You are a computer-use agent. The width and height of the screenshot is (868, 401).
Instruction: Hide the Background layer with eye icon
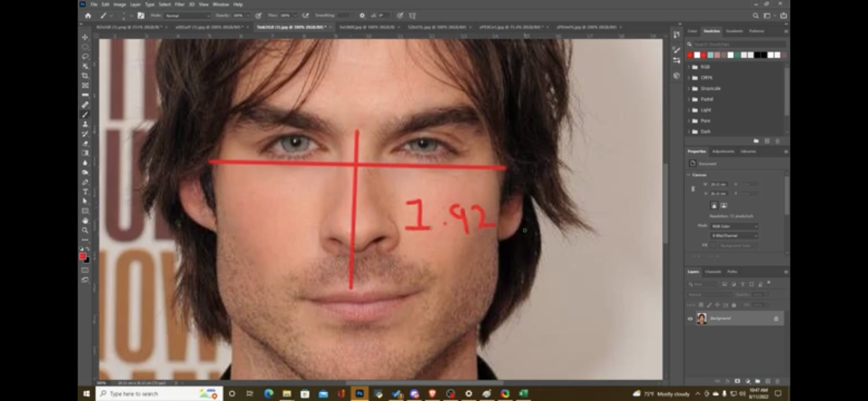(x=690, y=319)
